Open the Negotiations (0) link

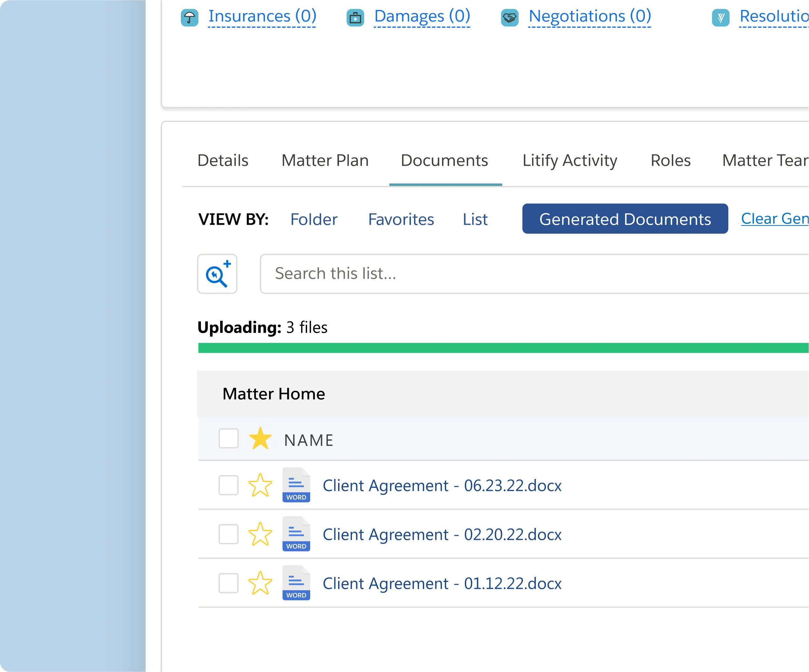(x=590, y=16)
